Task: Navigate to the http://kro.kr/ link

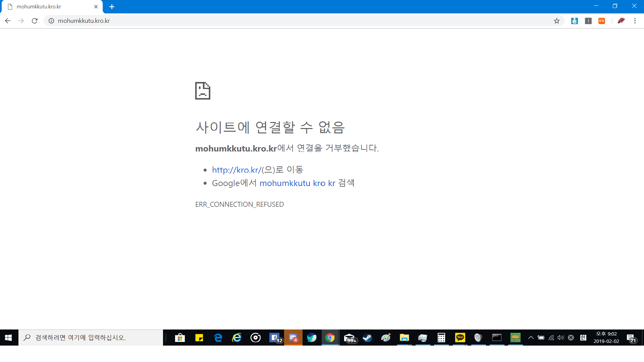Action: 236,170
